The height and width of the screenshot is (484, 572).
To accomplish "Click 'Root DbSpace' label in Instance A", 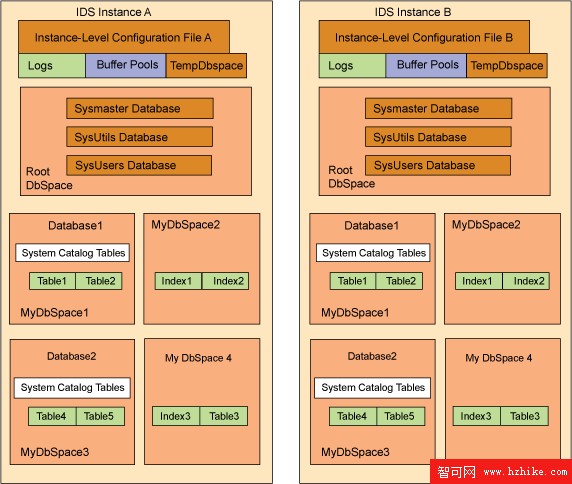I will coord(49,178).
